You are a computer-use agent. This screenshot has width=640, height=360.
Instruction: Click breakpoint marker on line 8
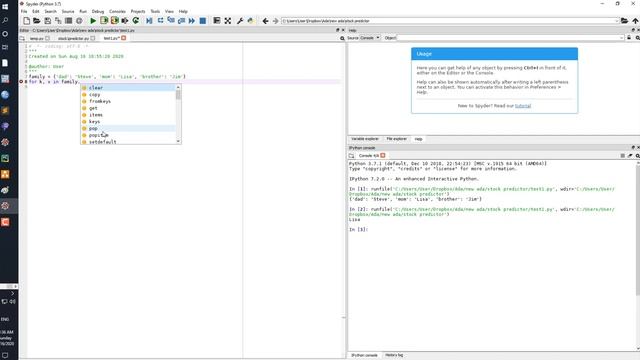21,82
